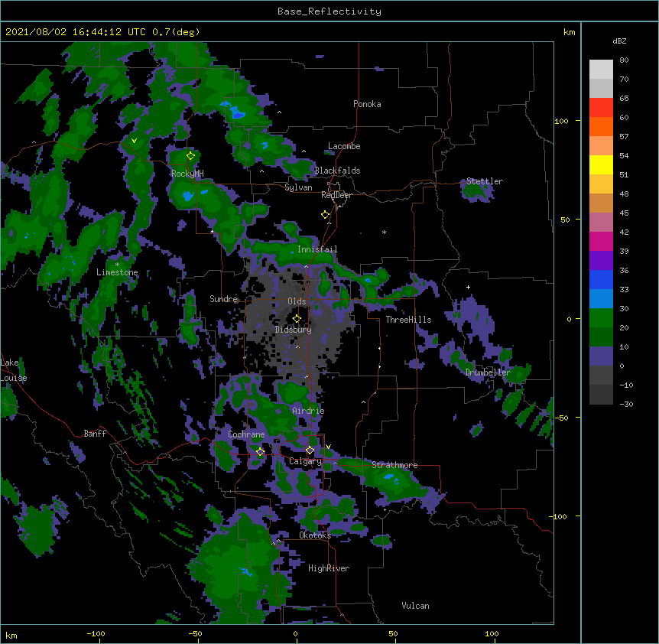659x644 pixels.
Task: Click the ThreeHills label
Action: pos(408,320)
